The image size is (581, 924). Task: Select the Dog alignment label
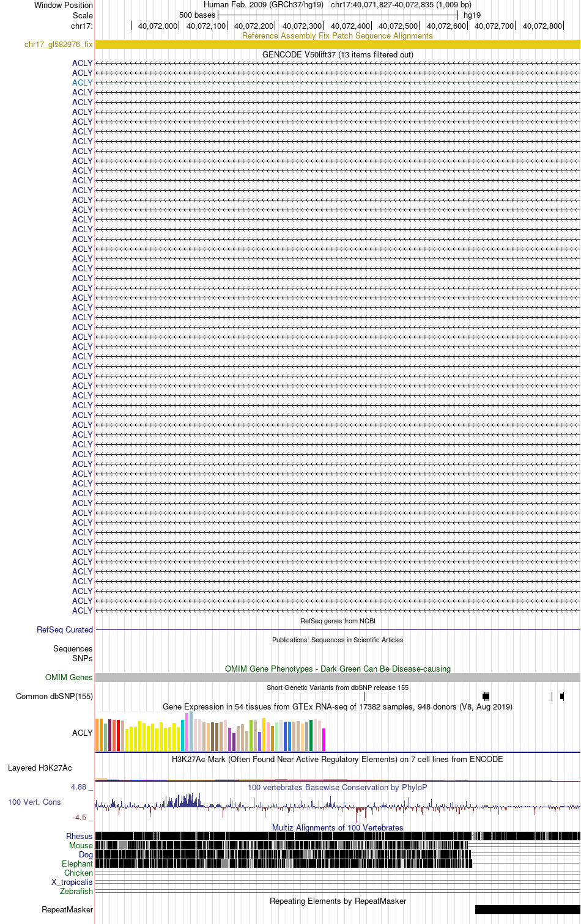[x=86, y=854]
